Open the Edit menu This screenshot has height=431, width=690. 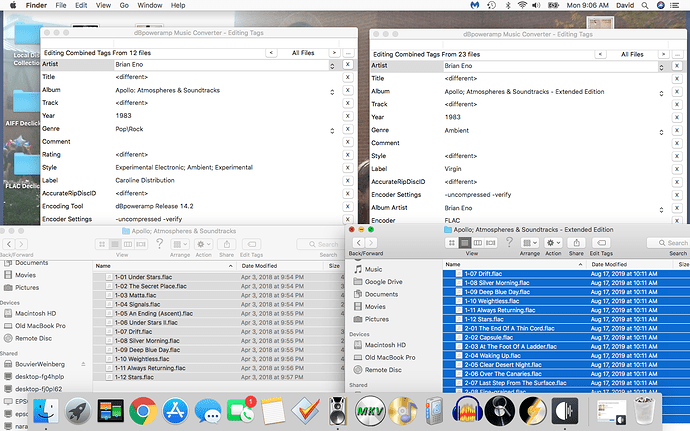81,5
